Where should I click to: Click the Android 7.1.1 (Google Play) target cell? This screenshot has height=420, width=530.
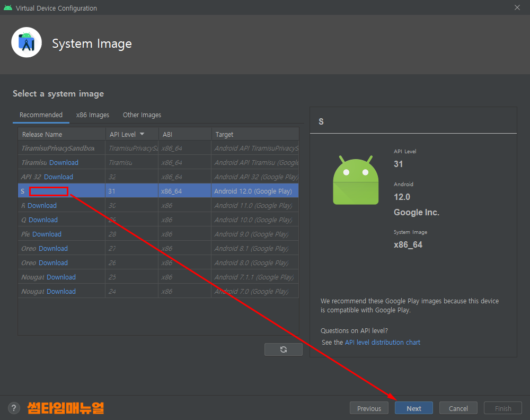pos(255,277)
